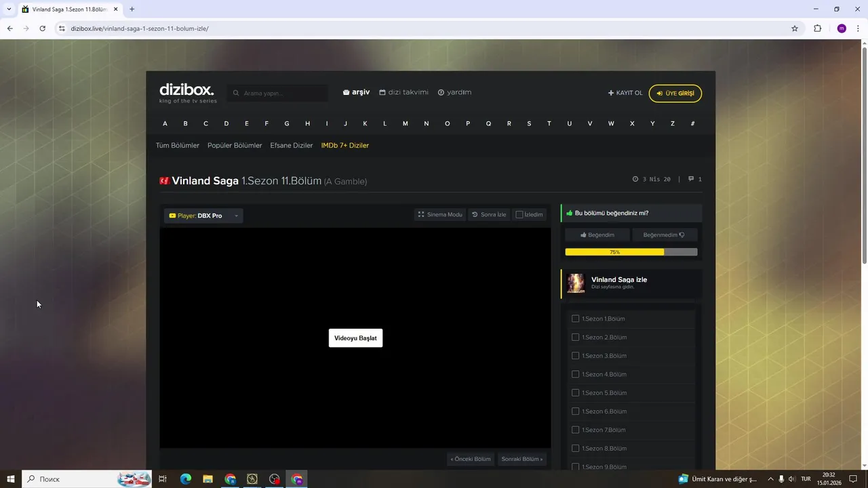
Task: Check the 1.Sezon 3.Bölüm checkbox
Action: click(x=575, y=356)
